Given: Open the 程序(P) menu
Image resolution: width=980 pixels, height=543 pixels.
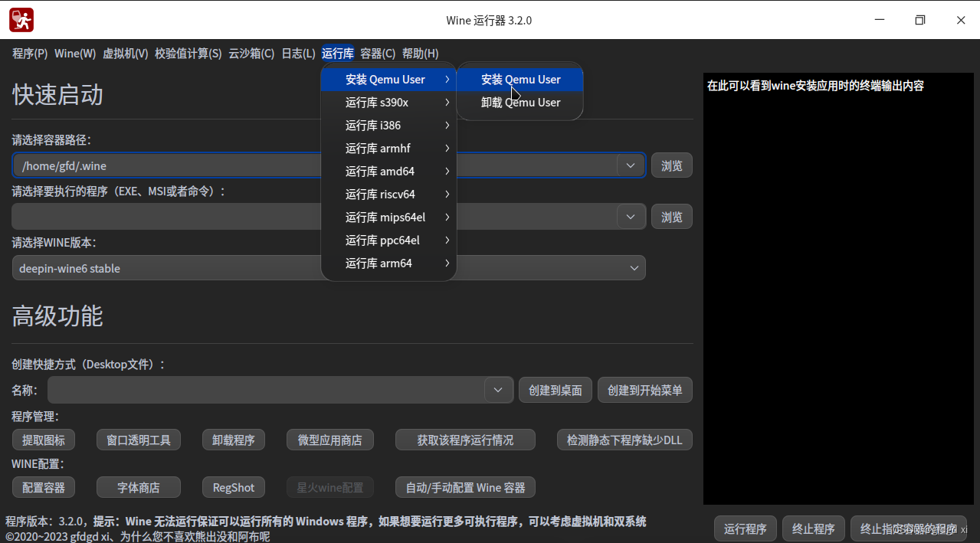Looking at the screenshot, I should coord(30,54).
